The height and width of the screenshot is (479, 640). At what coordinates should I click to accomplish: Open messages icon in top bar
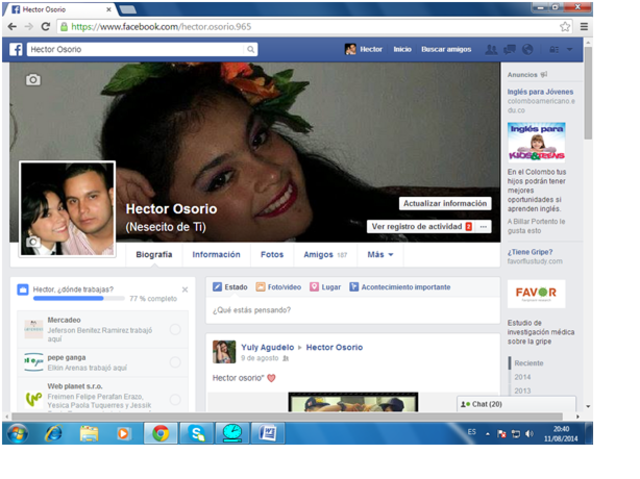point(509,49)
